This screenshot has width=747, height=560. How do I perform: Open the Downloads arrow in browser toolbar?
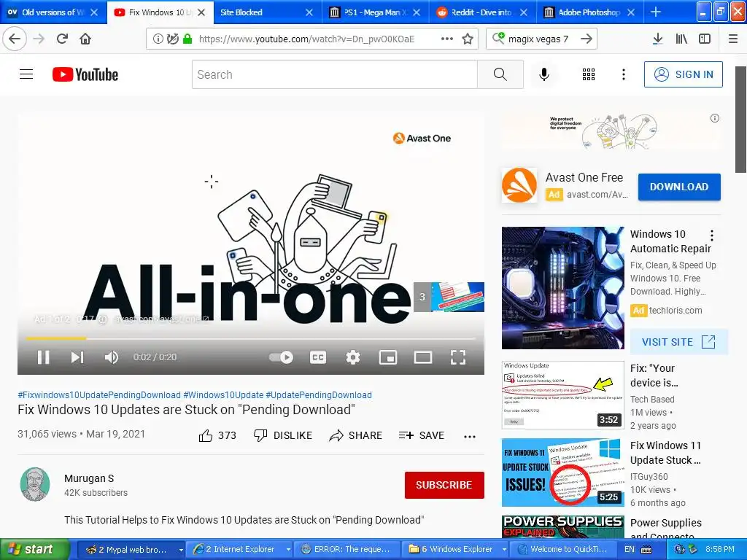[x=657, y=39]
